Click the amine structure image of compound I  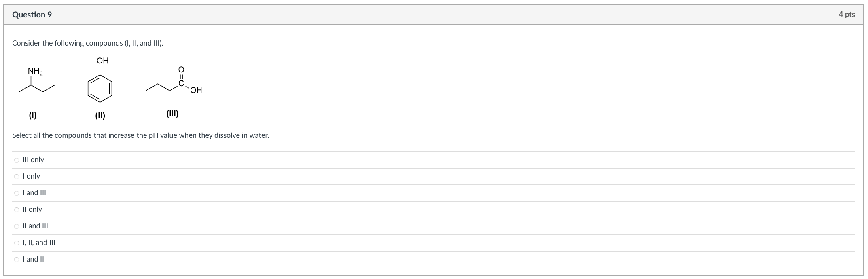click(36, 80)
